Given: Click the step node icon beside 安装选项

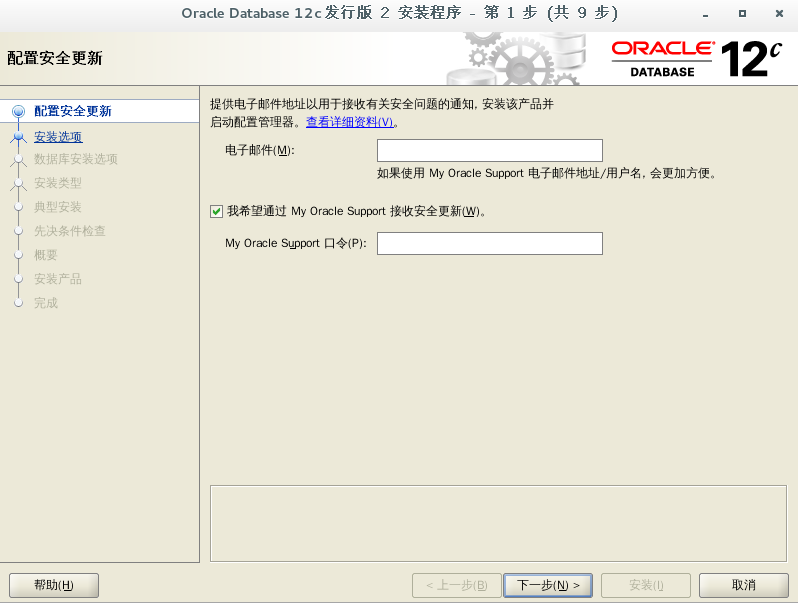Looking at the screenshot, I should (x=18, y=136).
